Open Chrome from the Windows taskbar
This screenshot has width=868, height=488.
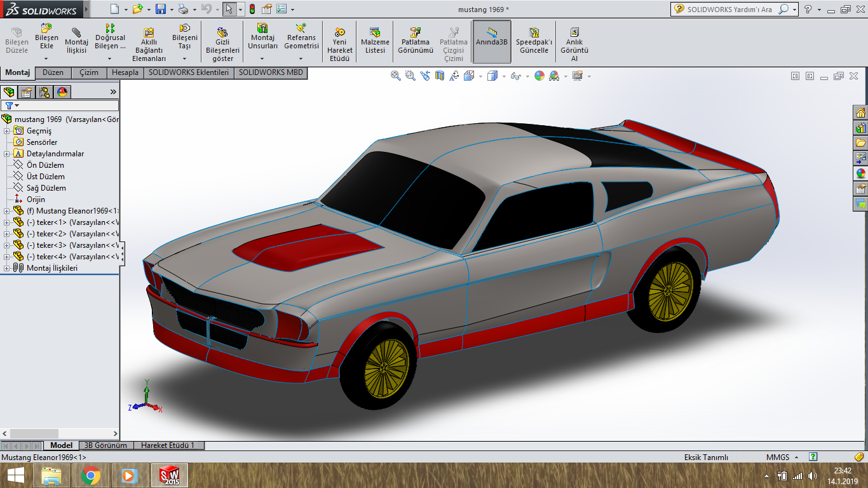[91, 475]
